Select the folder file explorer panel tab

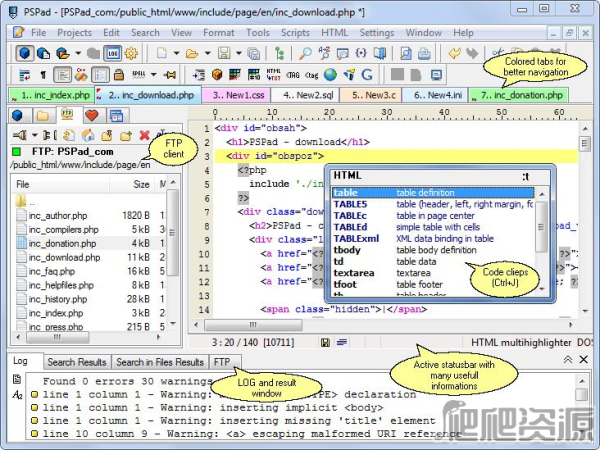tap(43, 115)
